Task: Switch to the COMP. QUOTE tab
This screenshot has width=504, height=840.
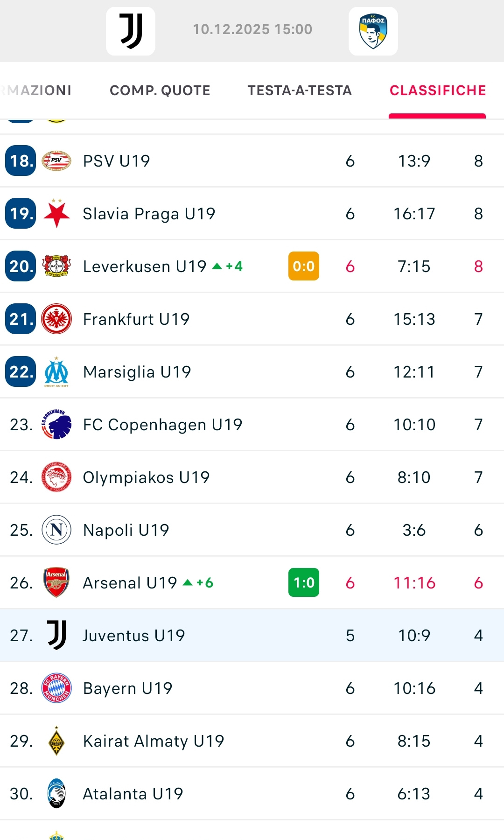Action: click(160, 91)
